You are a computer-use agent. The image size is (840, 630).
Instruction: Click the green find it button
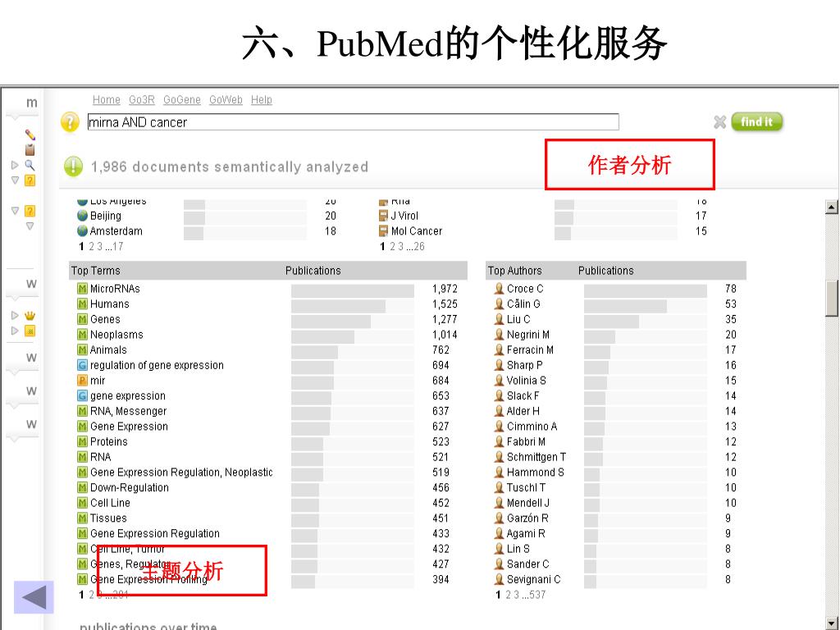point(757,121)
